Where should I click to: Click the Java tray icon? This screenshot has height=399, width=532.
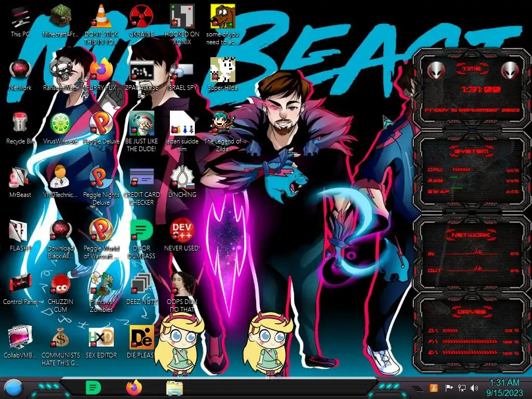tap(434, 388)
